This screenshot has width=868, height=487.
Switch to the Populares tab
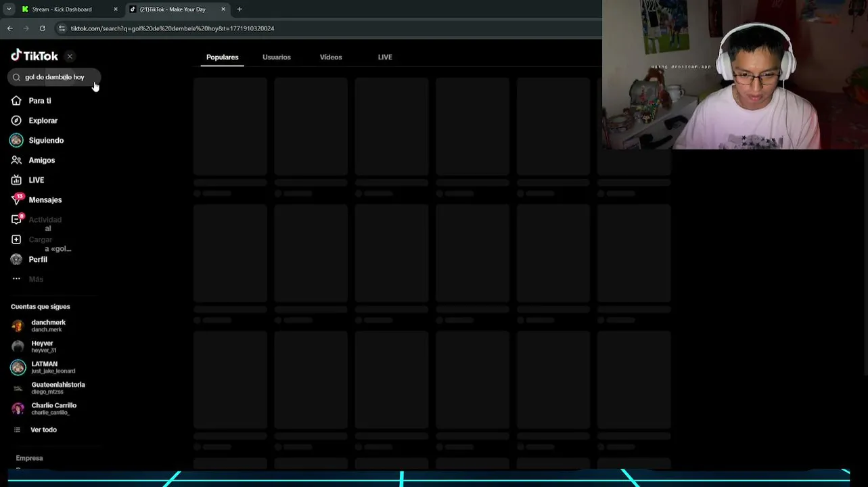coord(222,57)
